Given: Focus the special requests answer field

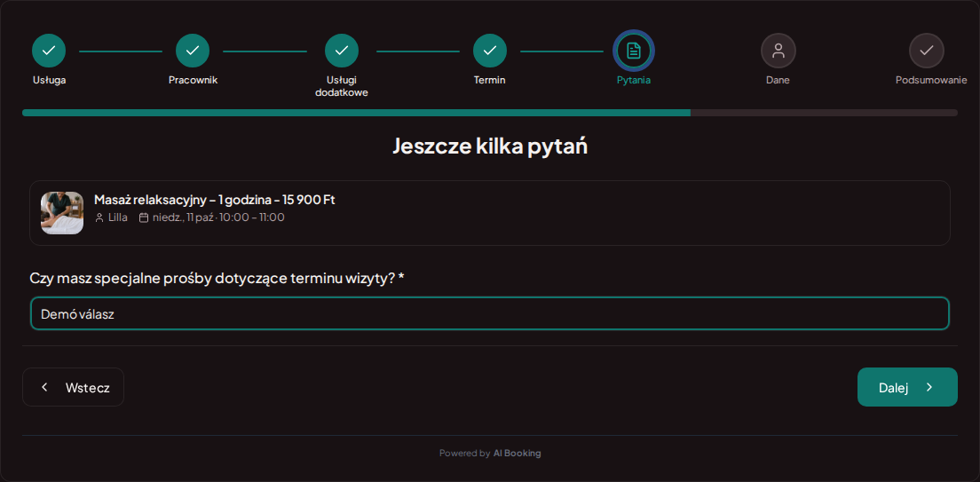Looking at the screenshot, I should coord(490,313).
